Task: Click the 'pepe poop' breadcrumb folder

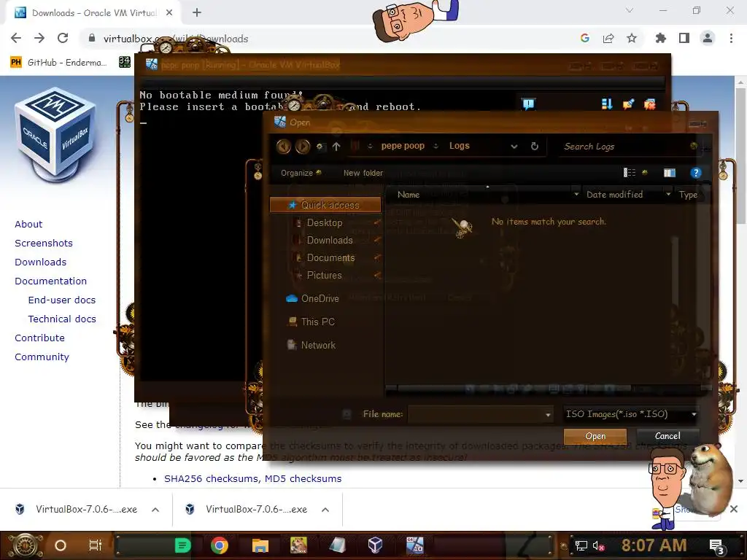Action: (x=403, y=146)
